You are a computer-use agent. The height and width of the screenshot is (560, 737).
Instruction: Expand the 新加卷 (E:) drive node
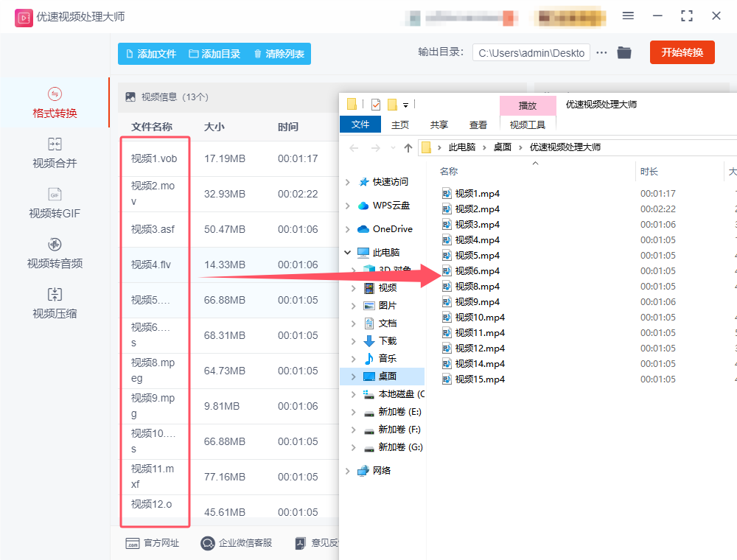[354, 412]
